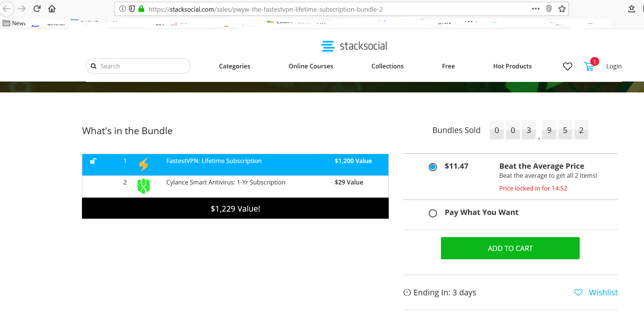
Task: Click the Cylance green shield logo
Action: pos(144,186)
